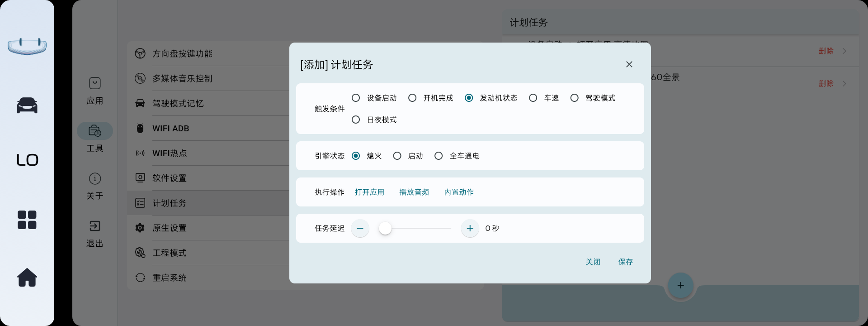Set engine state to 启动
868x326 pixels.
397,156
